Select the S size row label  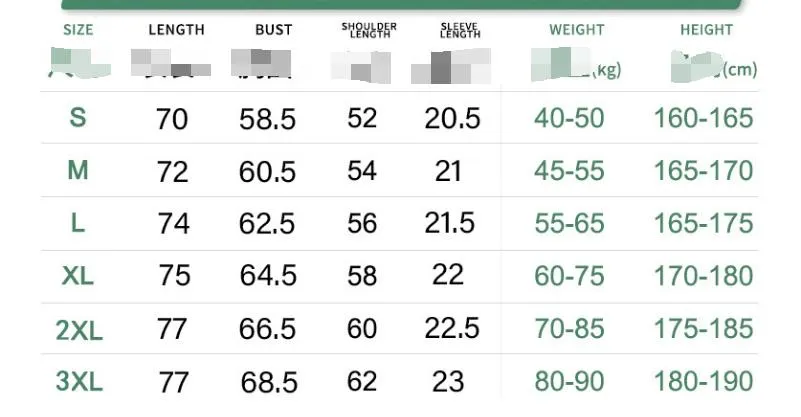(x=78, y=118)
